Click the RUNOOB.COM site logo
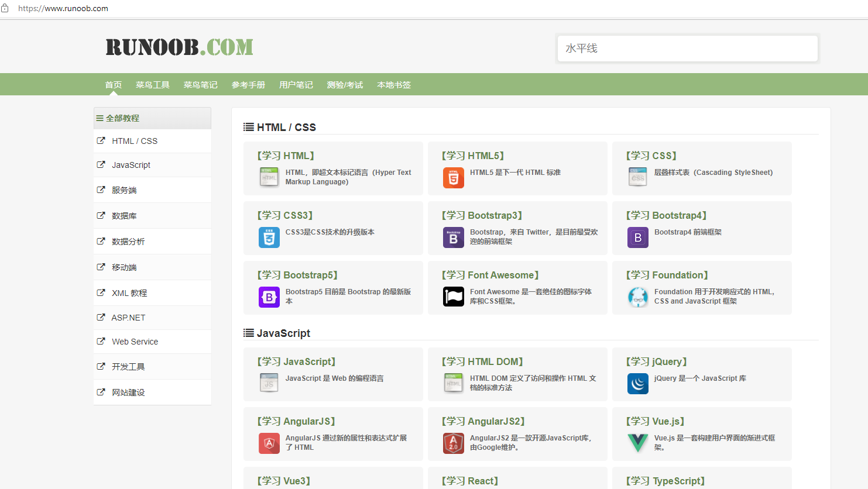The image size is (868, 489). [180, 47]
